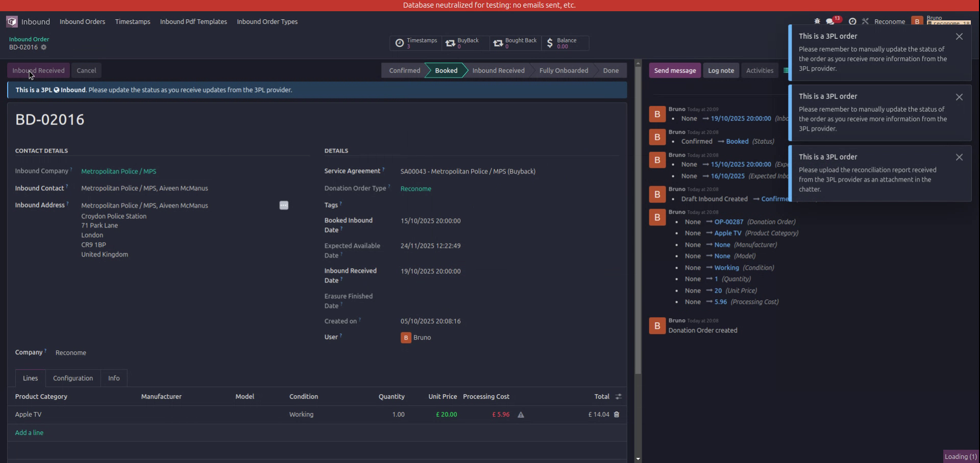Open the gear settings icon next to BD-02016
This screenshot has height=463, width=980.
tap(43, 47)
